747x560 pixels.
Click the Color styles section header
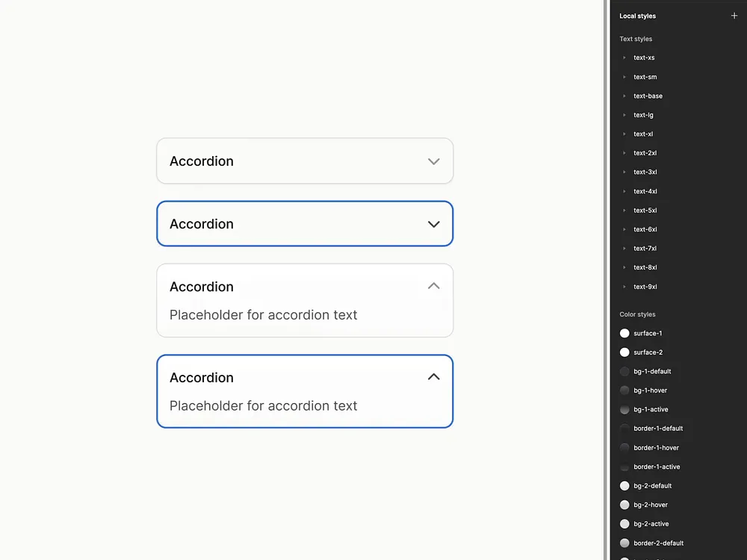coord(636,314)
